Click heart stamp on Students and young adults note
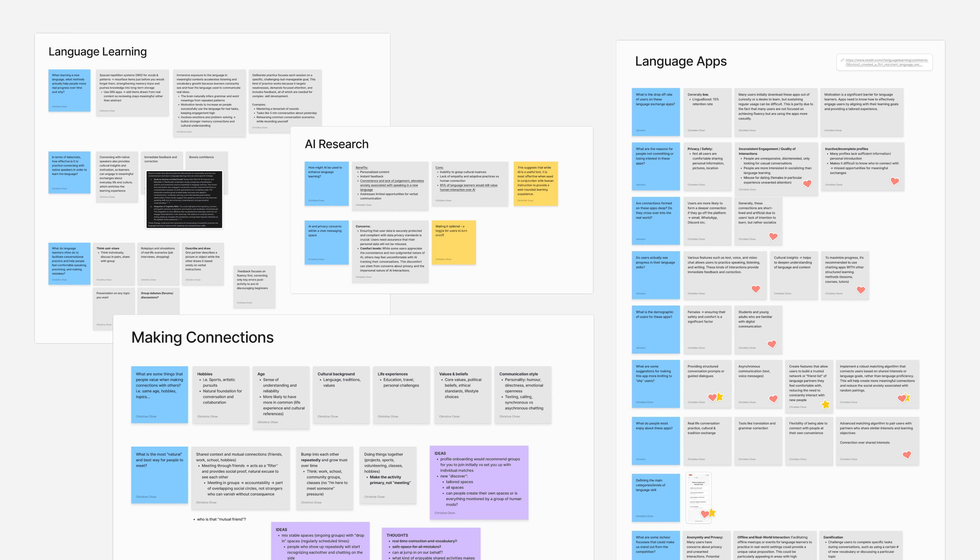 click(771, 344)
